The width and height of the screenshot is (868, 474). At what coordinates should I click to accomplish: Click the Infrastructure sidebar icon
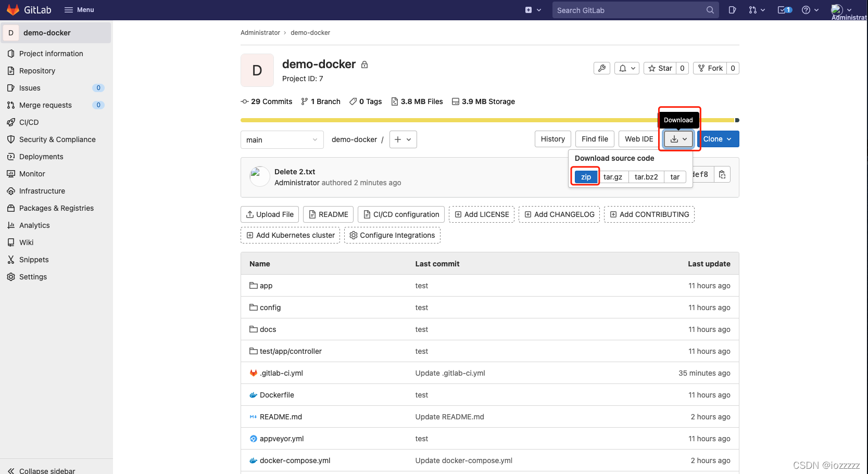tap(11, 191)
